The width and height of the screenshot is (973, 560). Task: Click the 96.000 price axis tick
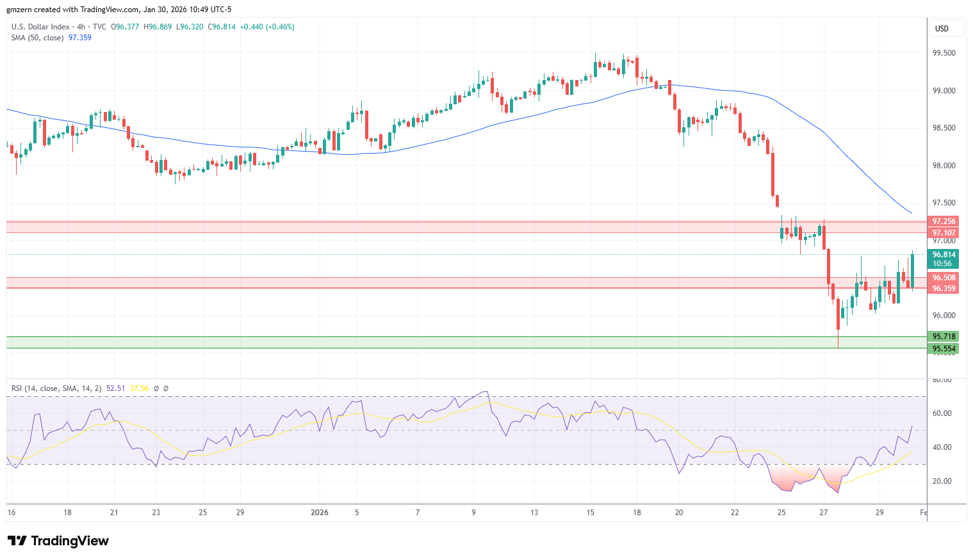pyautogui.click(x=944, y=316)
